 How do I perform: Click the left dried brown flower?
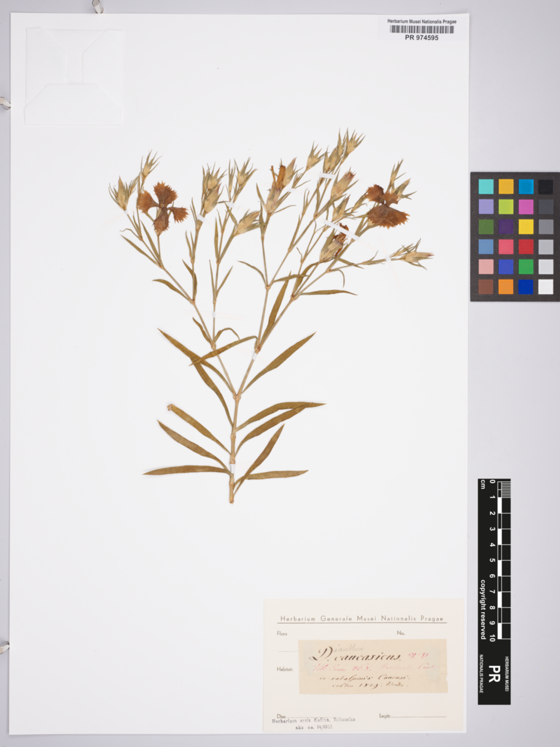[x=162, y=205]
